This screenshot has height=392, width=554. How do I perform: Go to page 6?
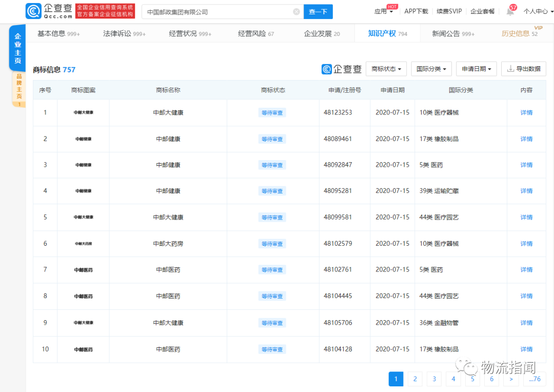[x=491, y=379]
